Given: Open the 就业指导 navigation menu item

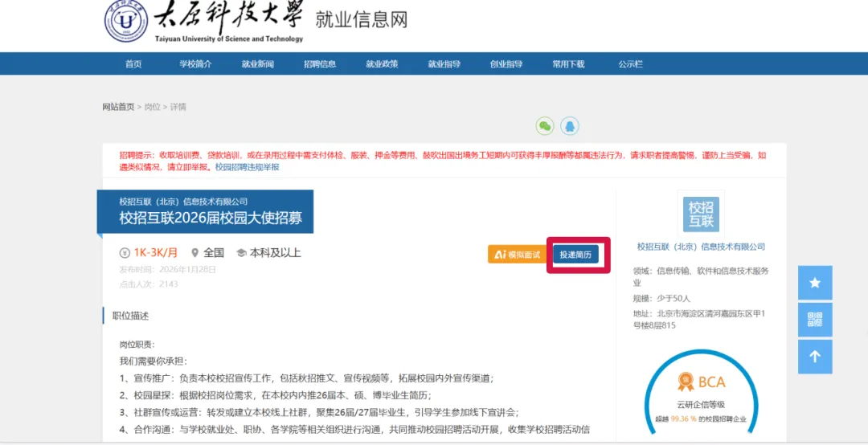Looking at the screenshot, I should tap(444, 63).
